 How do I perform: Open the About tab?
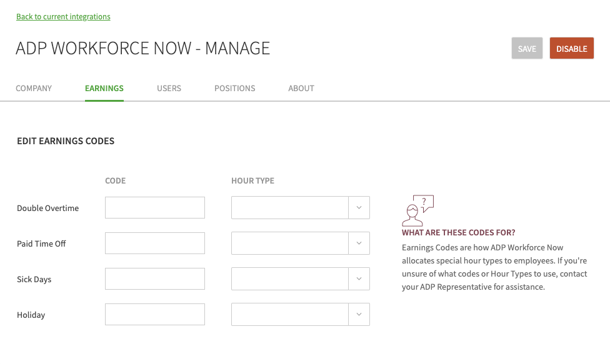coord(301,88)
